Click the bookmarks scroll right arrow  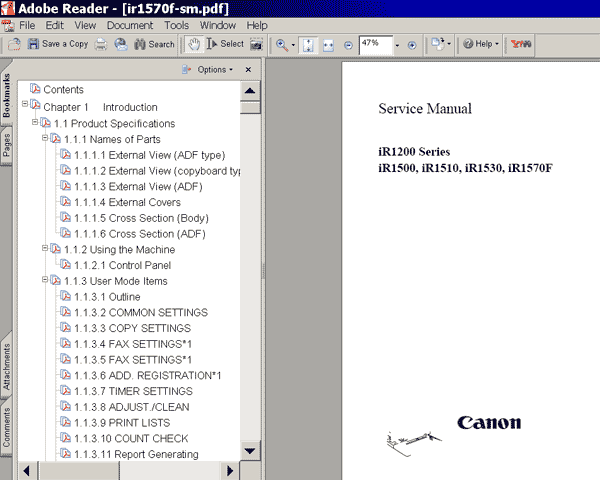(230, 470)
